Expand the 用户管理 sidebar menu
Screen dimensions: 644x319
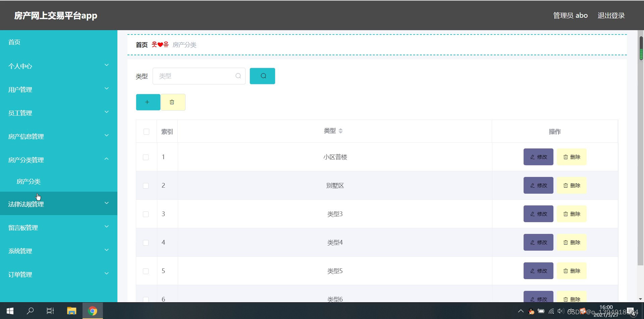(59, 89)
